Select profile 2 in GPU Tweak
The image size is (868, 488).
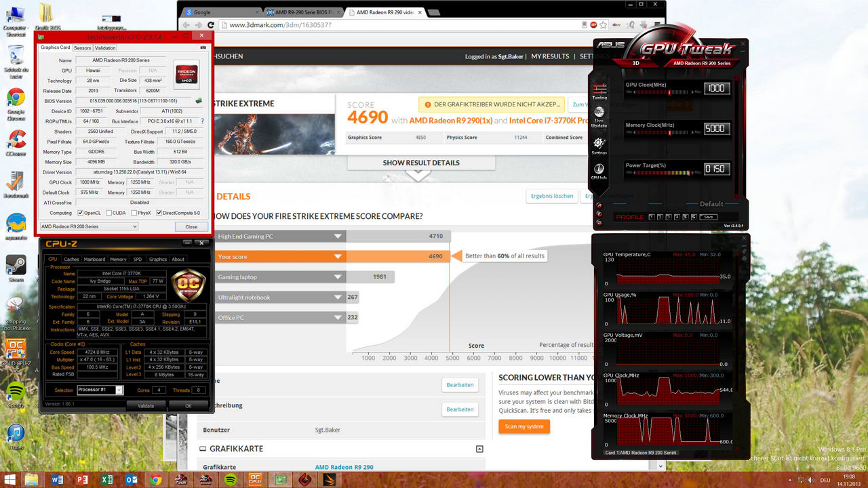(659, 217)
